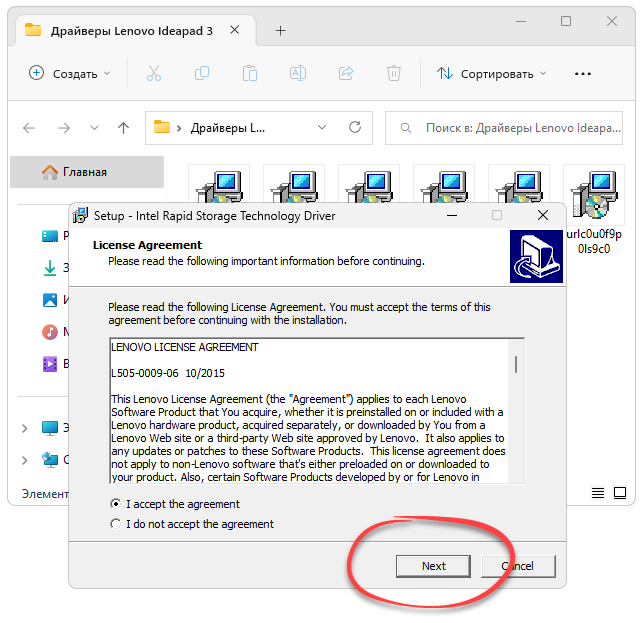Click the Refresh icon in address bar
641x623 pixels.
tap(355, 128)
